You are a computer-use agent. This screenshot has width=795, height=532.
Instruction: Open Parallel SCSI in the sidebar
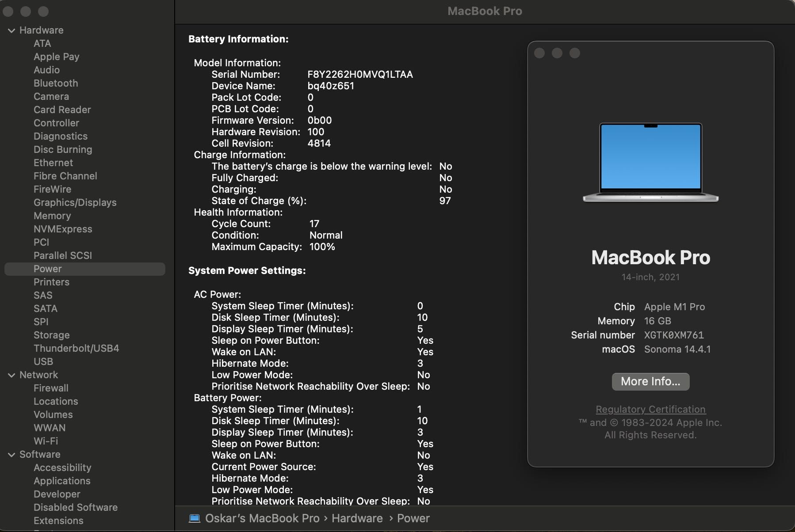coord(63,255)
